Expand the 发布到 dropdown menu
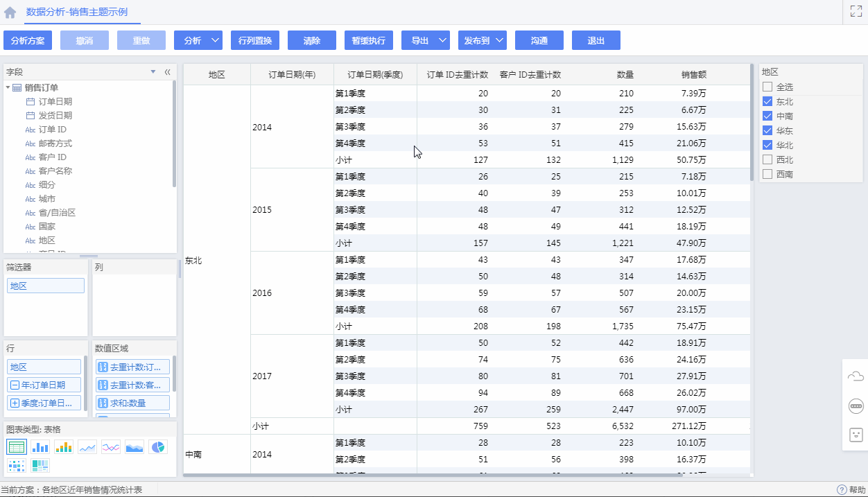The width and height of the screenshot is (868, 497). click(499, 41)
